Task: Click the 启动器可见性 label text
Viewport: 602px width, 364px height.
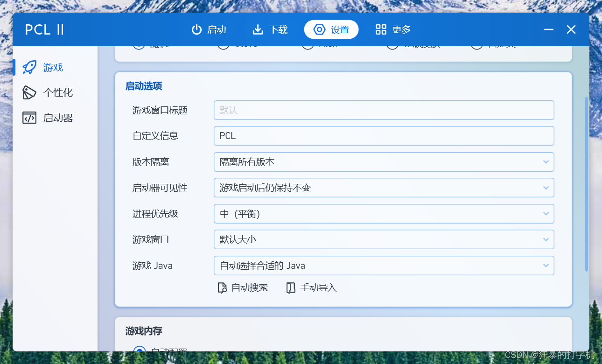Action: 160,188
